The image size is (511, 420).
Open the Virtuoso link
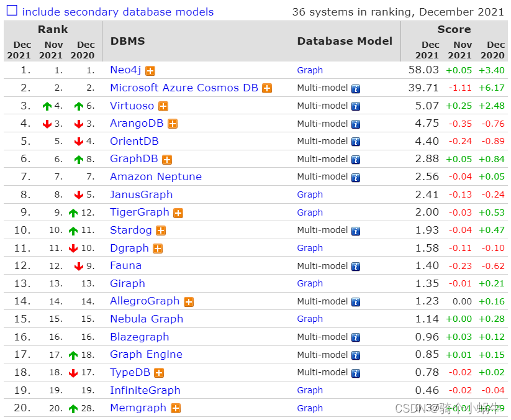point(132,106)
